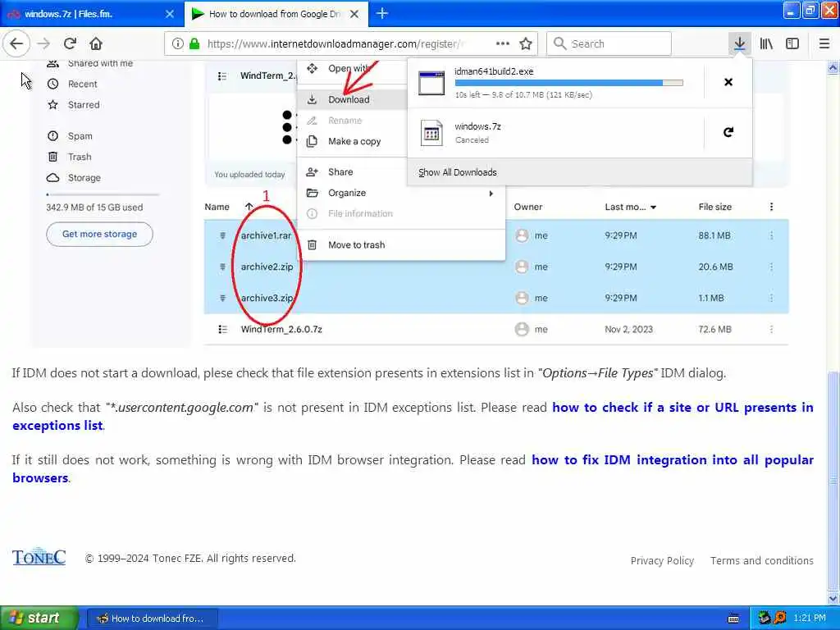Image resolution: width=840 pixels, height=630 pixels.
Task: Click the How to download taskbar button
Action: [152, 619]
